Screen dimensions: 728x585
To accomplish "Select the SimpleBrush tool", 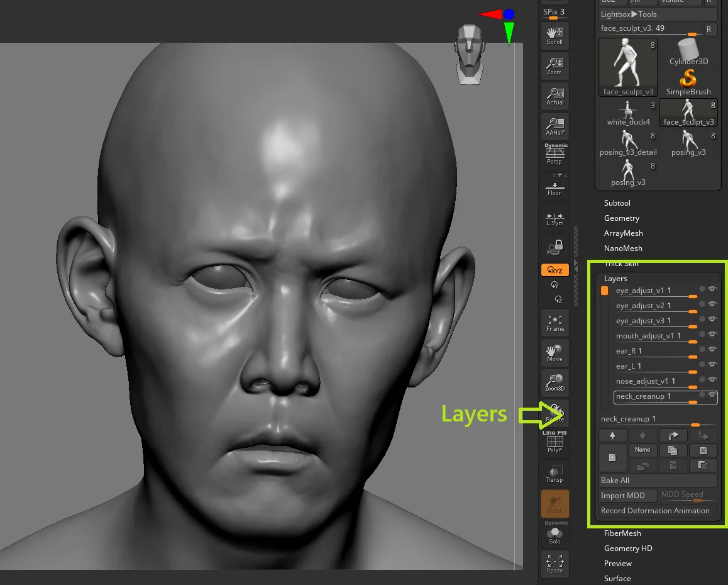I will pyautogui.click(x=688, y=82).
